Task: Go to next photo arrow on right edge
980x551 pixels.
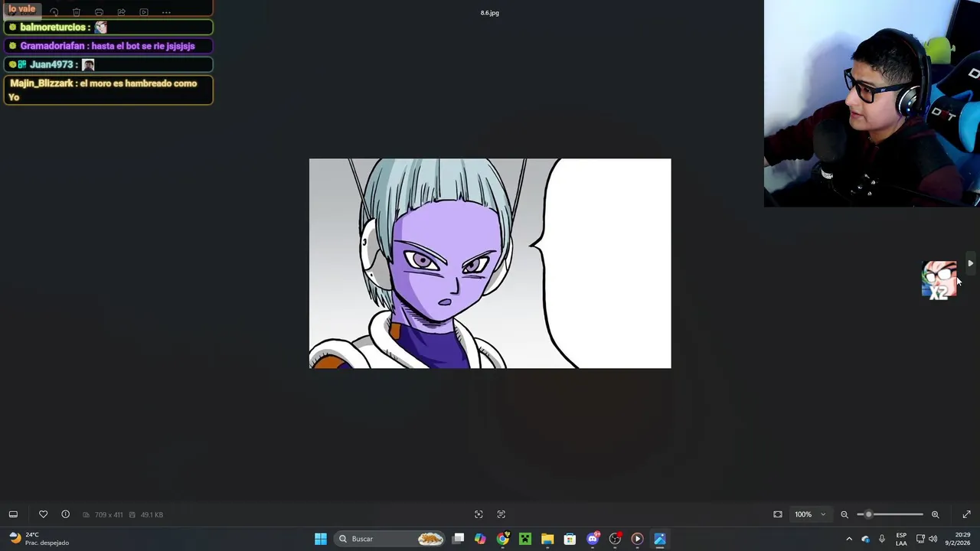Action: pyautogui.click(x=970, y=263)
